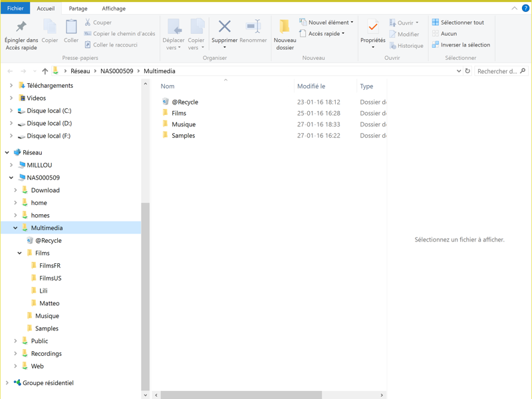Open Propriétés from the ribbon
Screen dimensions: 532x399
click(372, 27)
